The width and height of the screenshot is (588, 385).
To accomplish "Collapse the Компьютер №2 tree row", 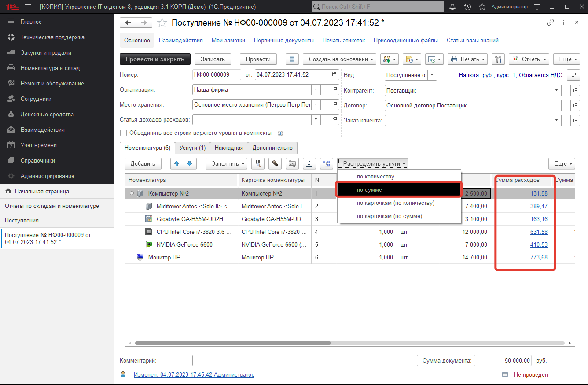I will (x=132, y=193).
